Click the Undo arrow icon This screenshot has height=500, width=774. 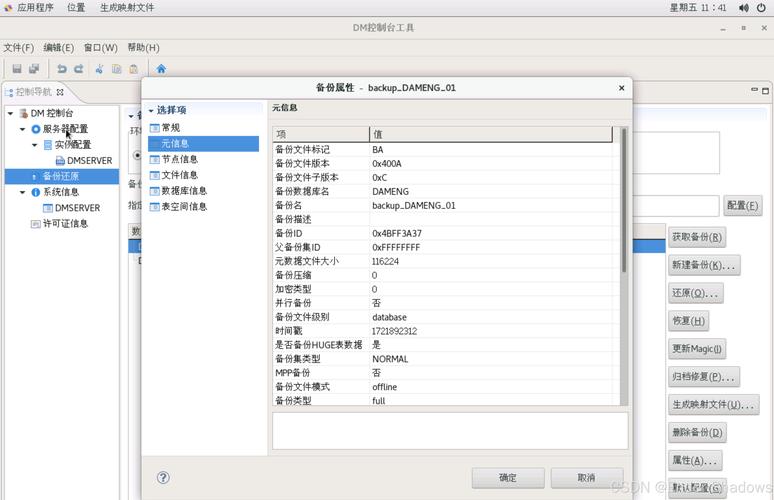tap(61, 69)
